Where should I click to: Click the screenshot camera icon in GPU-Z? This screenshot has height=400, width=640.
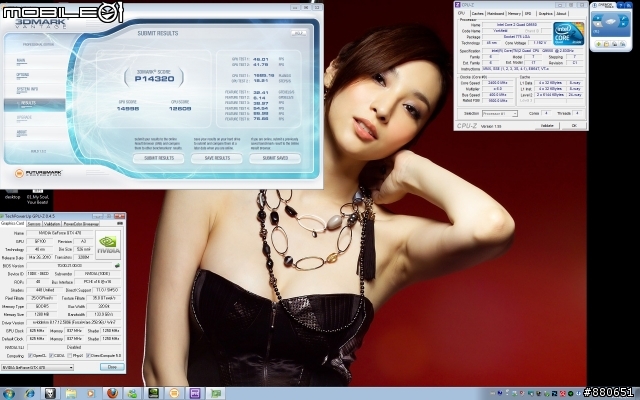pos(120,224)
